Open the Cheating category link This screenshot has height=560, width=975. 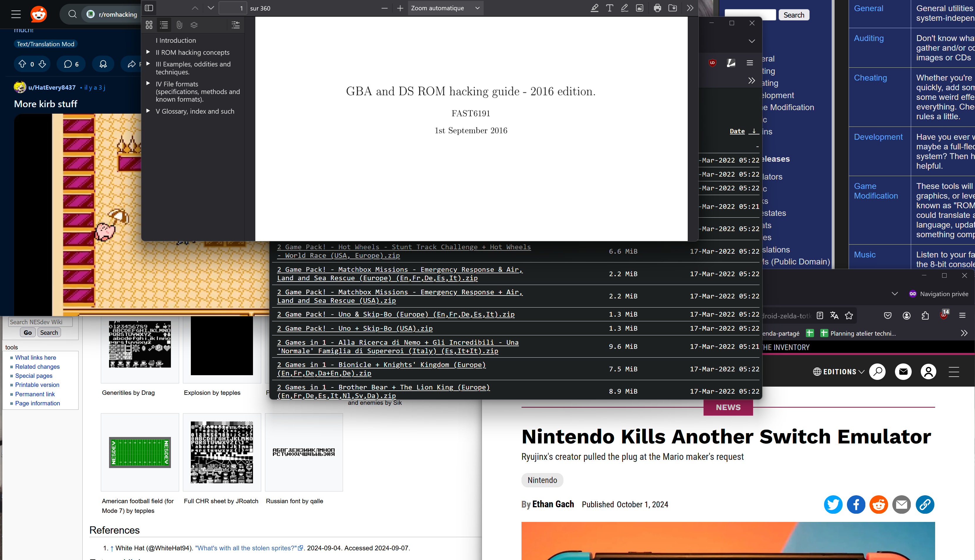(870, 78)
